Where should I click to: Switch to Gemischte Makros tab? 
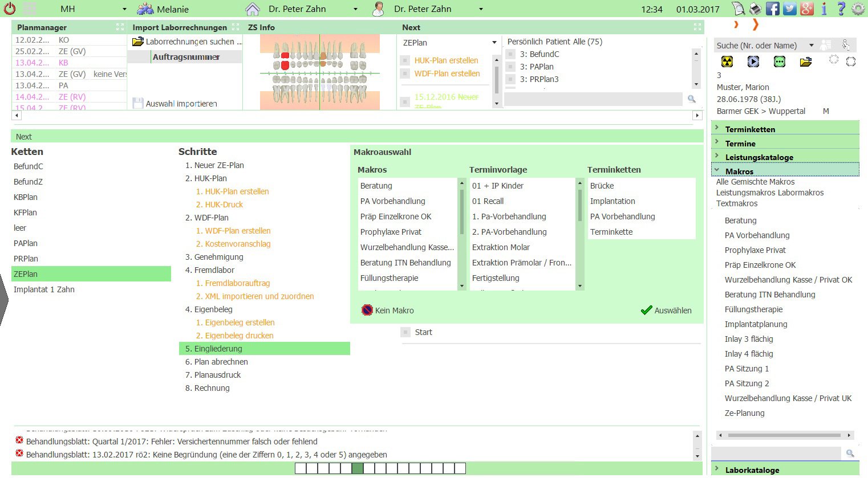[x=761, y=182]
